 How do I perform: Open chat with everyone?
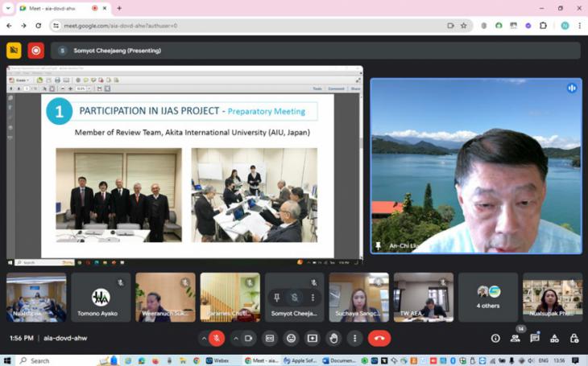[x=535, y=339]
